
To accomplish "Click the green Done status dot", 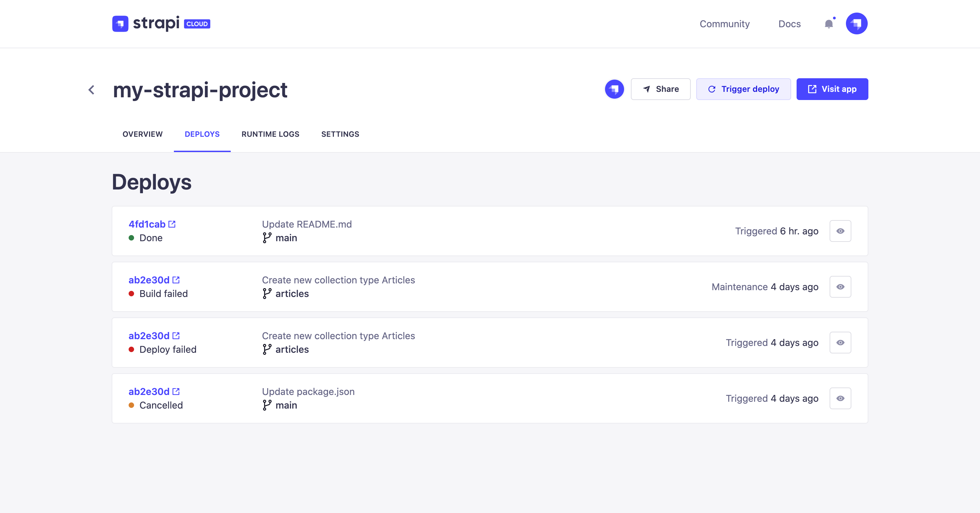I will pyautogui.click(x=131, y=238).
